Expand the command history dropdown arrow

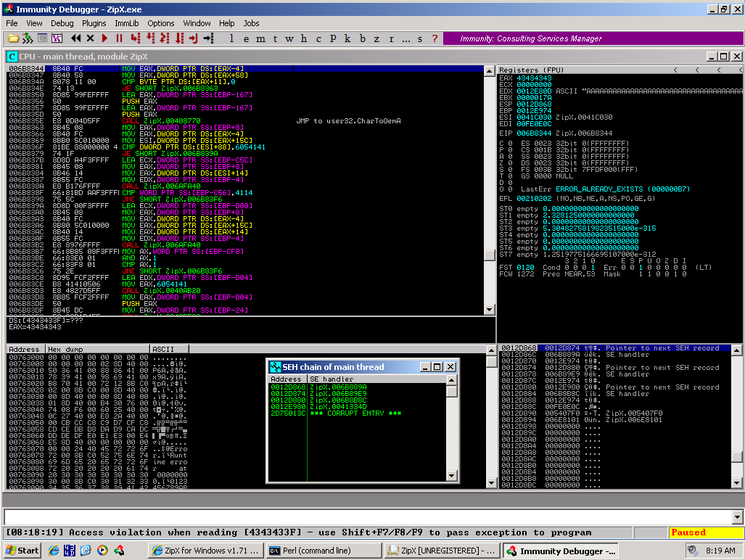point(738,516)
